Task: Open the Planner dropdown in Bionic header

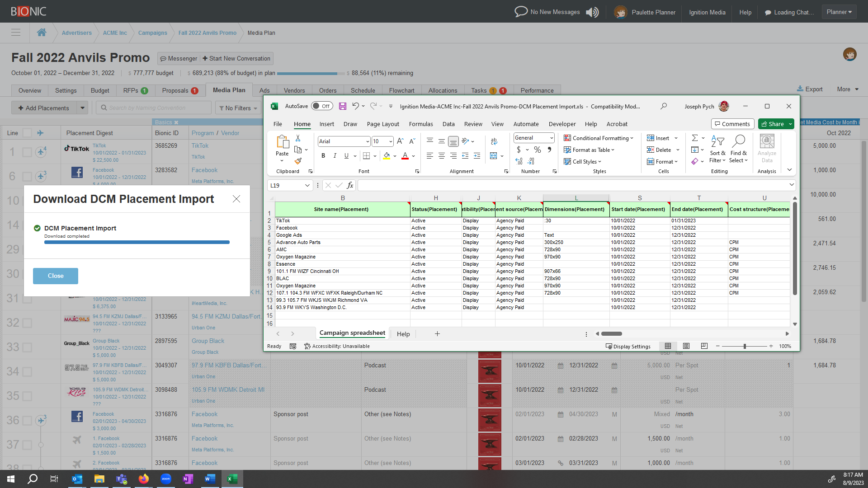Action: (839, 12)
